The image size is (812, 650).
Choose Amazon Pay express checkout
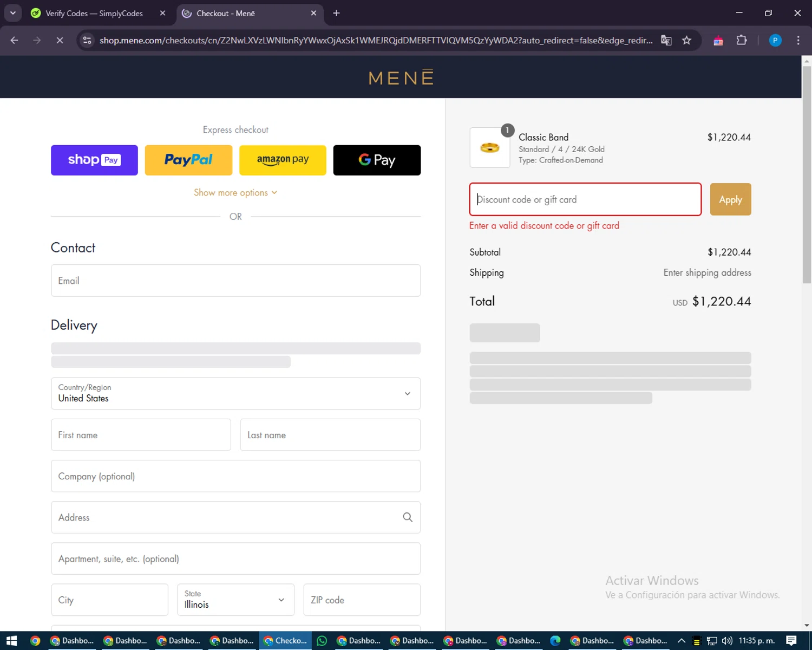tap(283, 160)
